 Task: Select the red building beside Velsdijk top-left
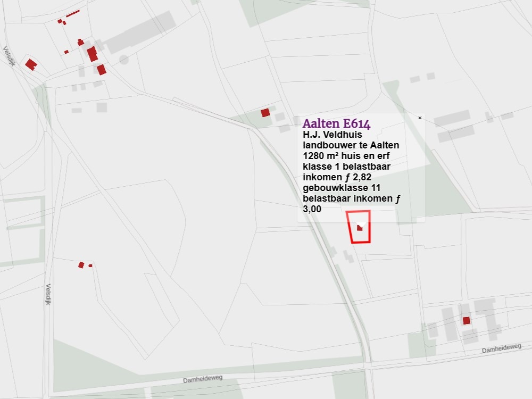[x=31, y=64]
